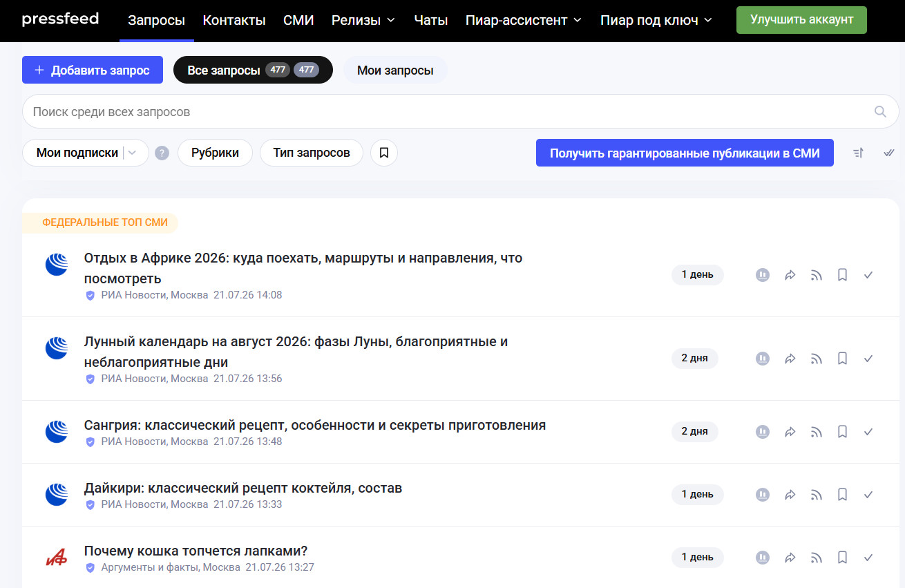The image size is (905, 588).
Task: Click the search magnifier icon
Action: [880, 111]
